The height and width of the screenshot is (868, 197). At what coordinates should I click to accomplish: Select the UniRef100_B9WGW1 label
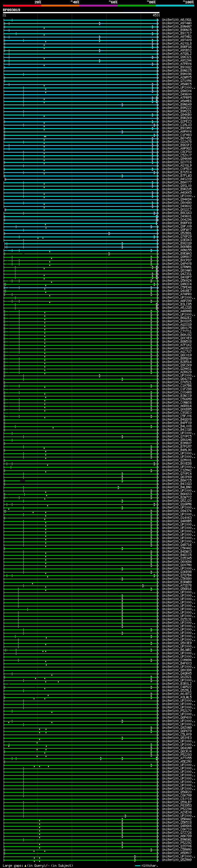point(177,839)
